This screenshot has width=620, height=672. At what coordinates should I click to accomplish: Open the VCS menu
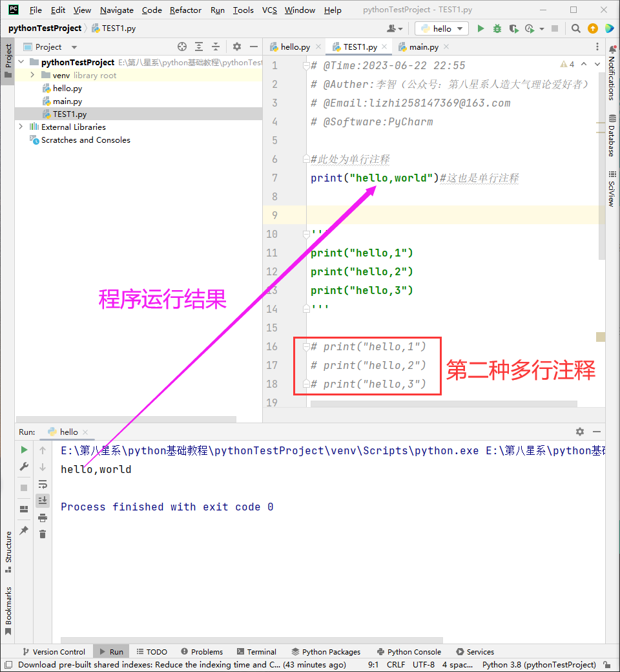tap(269, 10)
